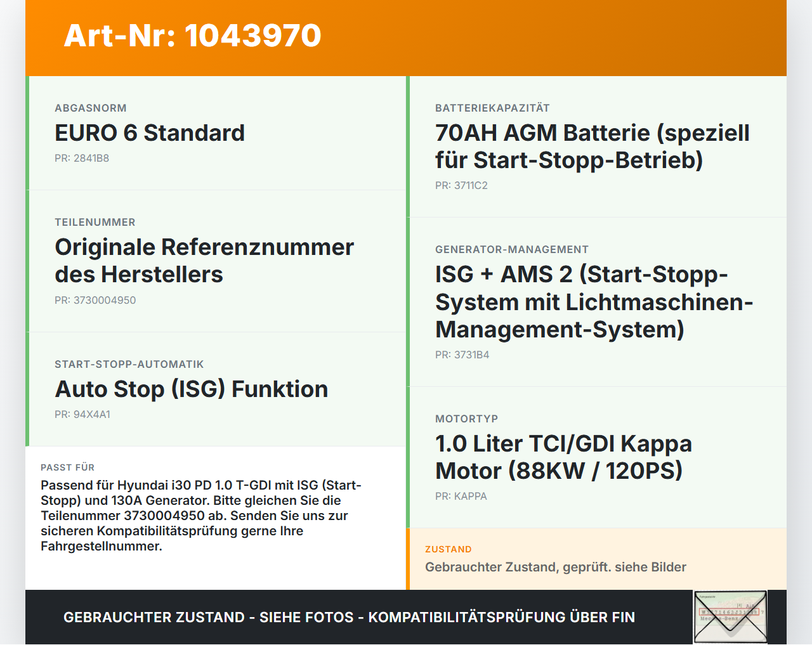812x645 pixels.
Task: Select the Passend für Hyundai i30 paragraph
Action: coord(201,516)
